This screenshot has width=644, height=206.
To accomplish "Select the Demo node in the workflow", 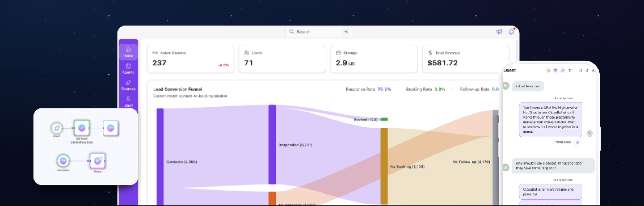I will click(98, 161).
